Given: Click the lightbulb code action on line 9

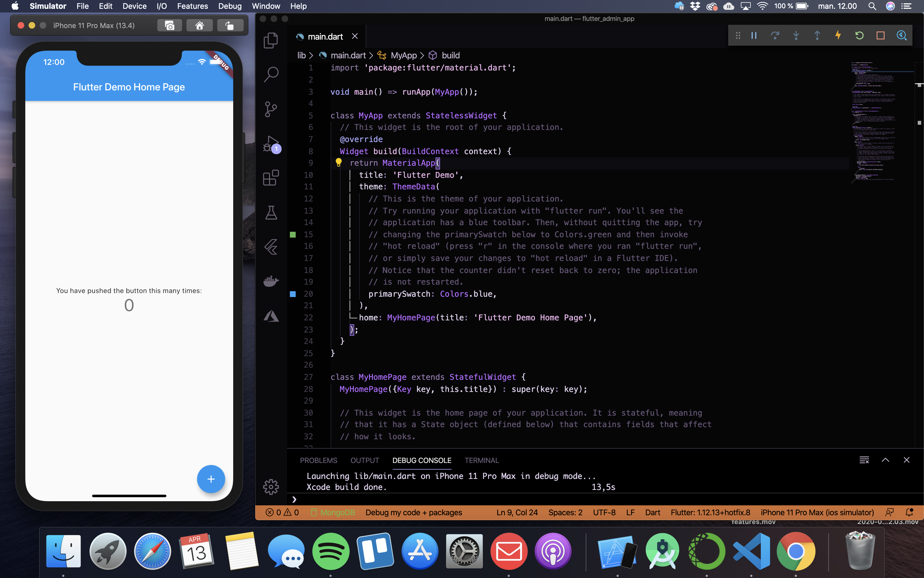Looking at the screenshot, I should 338,162.
